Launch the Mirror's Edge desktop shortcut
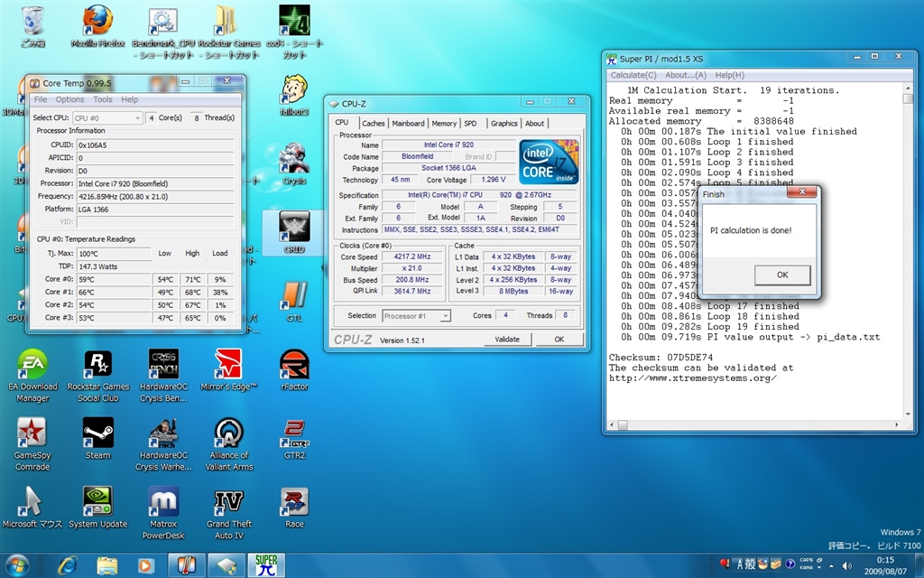The image size is (924, 578). [229, 365]
